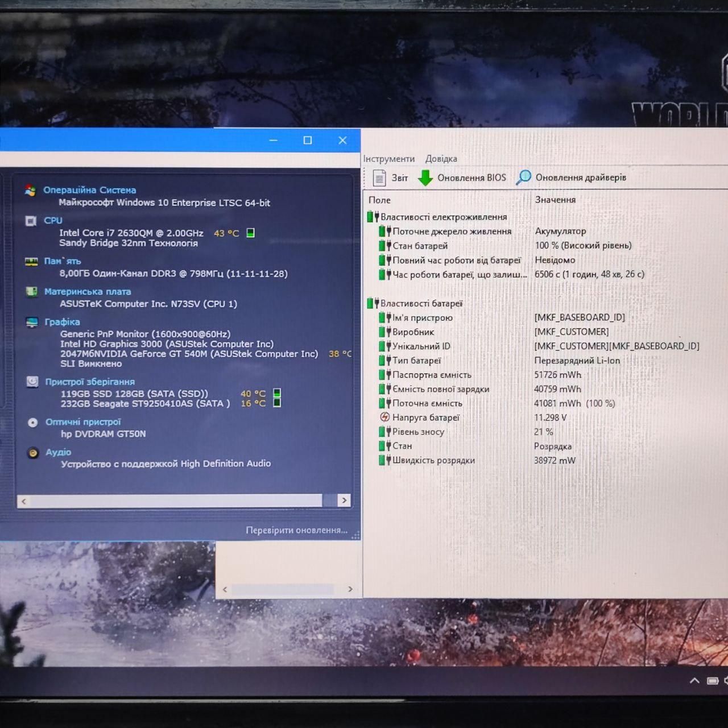Click the right scroll arrow in AIDA64's lower pane
Viewport: 728px width, 728px height.
[350, 589]
